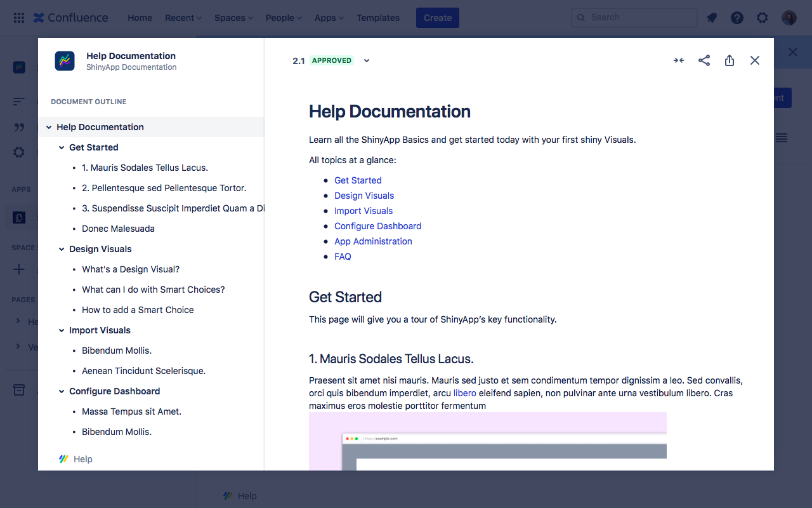Image resolution: width=812 pixels, height=508 pixels.
Task: Click the share icon in document header
Action: [x=704, y=60]
